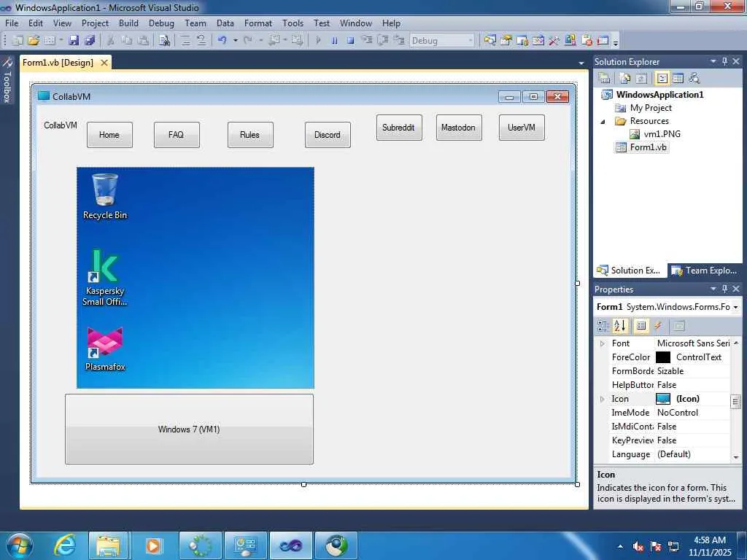Click the Show All Files icon in Solution Explorer
Screen dimensions: 747x560
click(625, 78)
